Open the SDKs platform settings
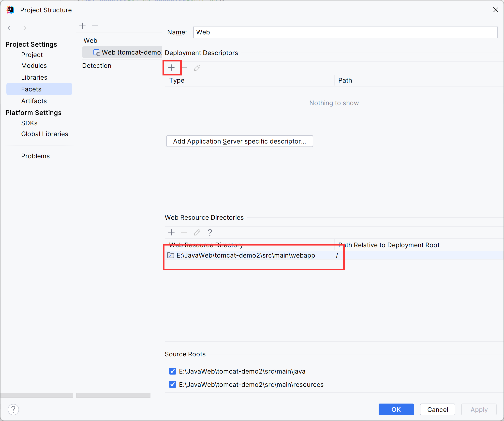 [29, 123]
